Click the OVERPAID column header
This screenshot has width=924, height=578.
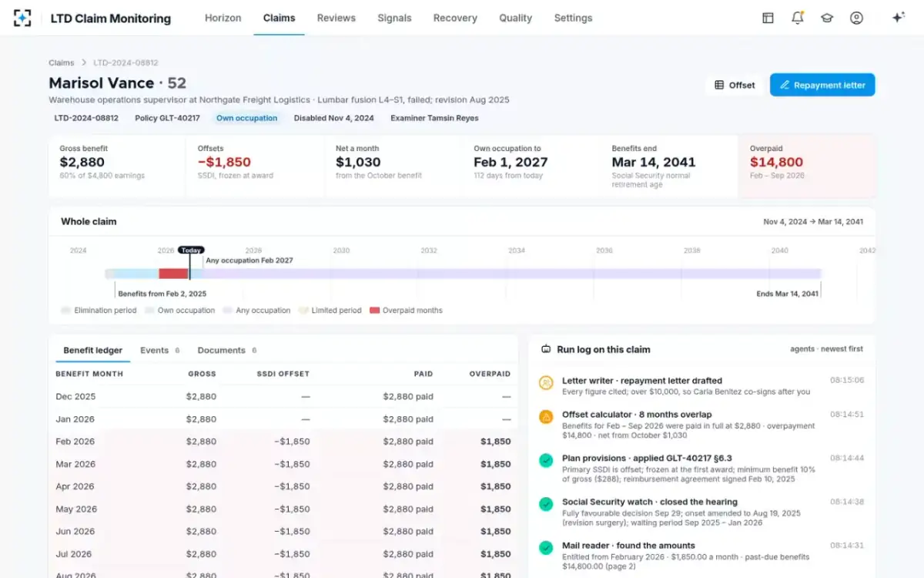pos(490,374)
